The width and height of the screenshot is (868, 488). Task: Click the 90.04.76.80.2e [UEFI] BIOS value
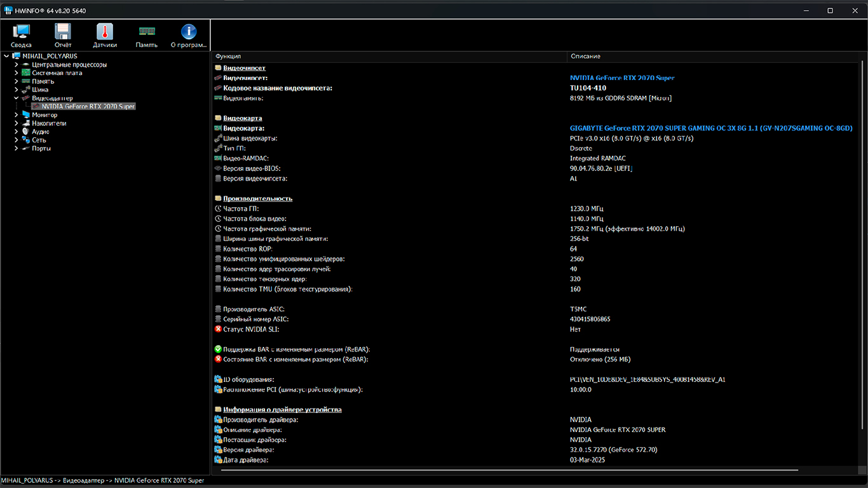[x=601, y=168]
